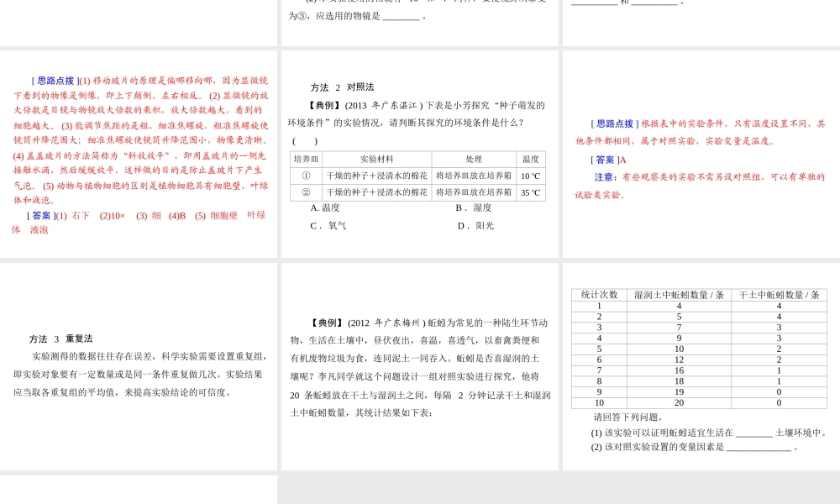The image size is (840, 504).
Task: Select the slide showing [答案]A and 注意
Action: pos(701,155)
